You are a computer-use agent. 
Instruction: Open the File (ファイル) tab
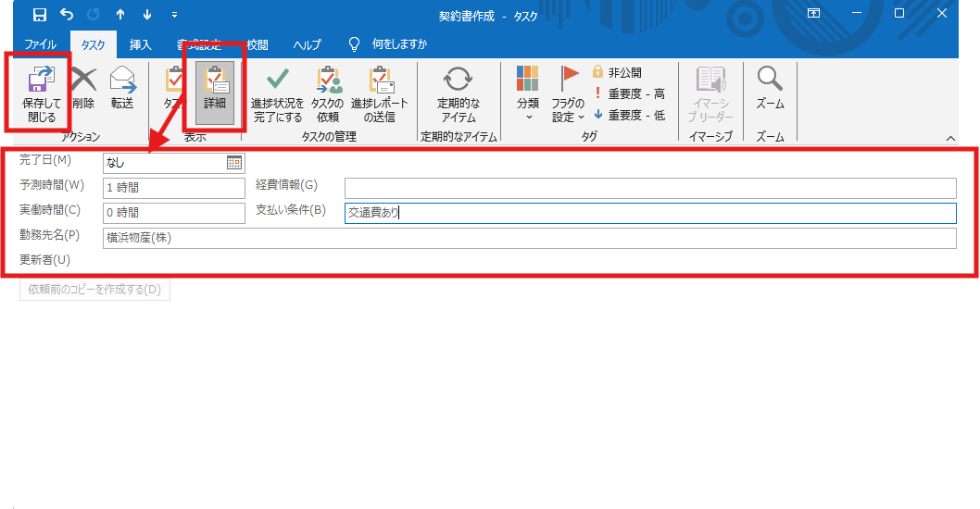tap(40, 44)
